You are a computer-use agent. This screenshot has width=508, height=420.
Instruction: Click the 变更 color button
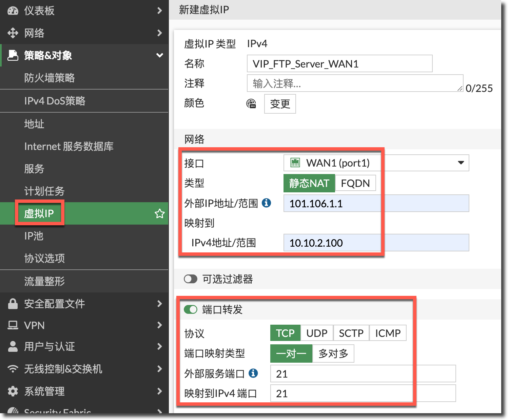[280, 104]
